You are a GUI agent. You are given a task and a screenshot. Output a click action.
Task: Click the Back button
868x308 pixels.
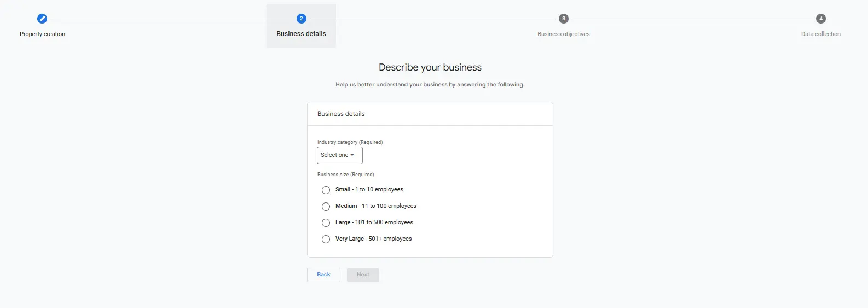click(x=323, y=275)
